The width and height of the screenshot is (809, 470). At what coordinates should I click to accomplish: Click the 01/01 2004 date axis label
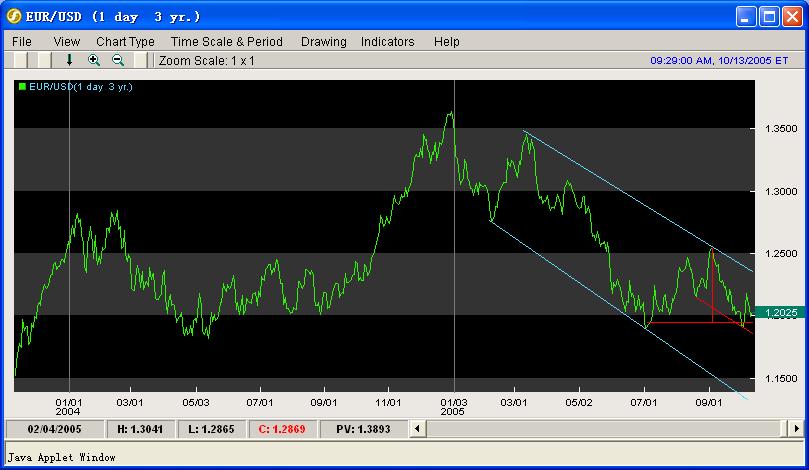[x=68, y=407]
